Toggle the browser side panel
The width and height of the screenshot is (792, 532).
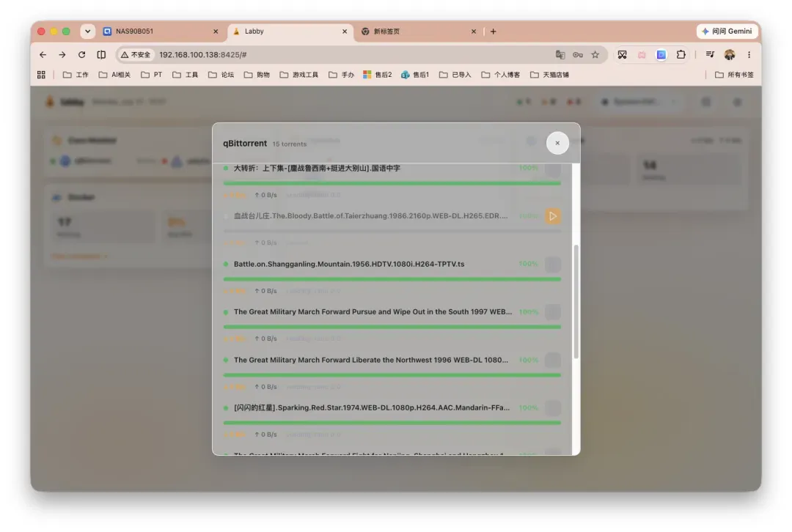[x=101, y=54]
